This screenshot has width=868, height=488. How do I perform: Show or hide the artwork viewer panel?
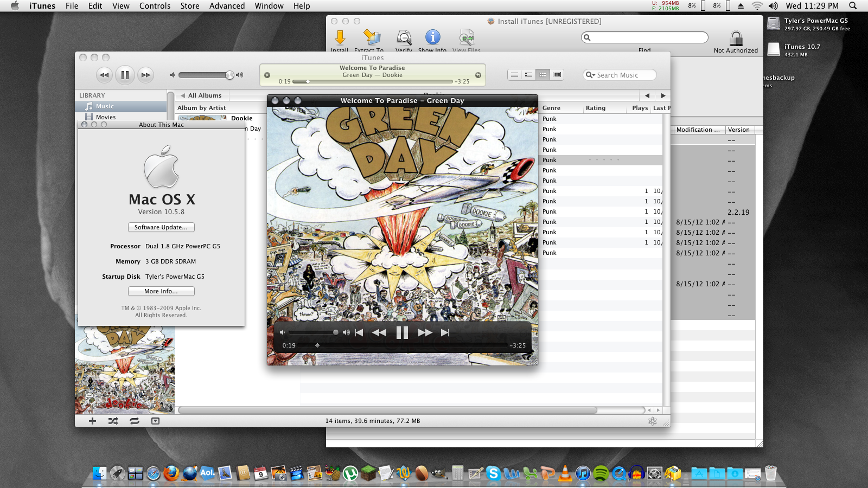(x=155, y=421)
